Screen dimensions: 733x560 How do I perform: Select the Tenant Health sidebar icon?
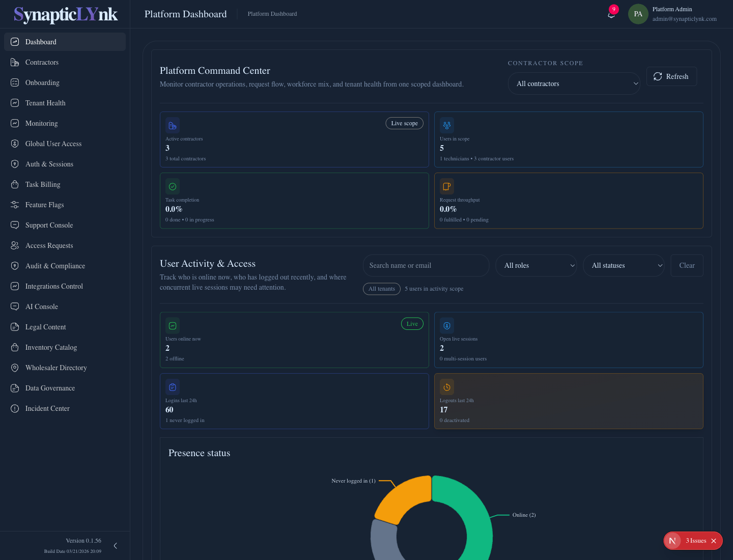pyautogui.click(x=14, y=103)
